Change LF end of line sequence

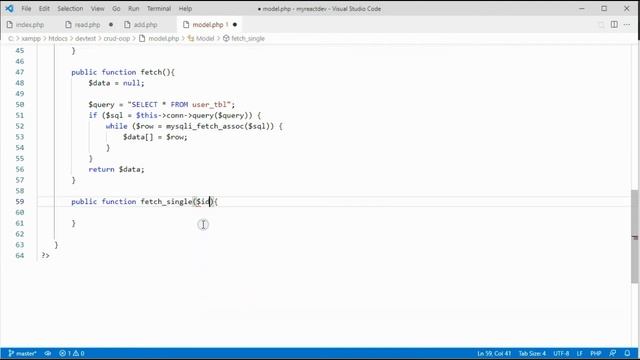pyautogui.click(x=580, y=353)
